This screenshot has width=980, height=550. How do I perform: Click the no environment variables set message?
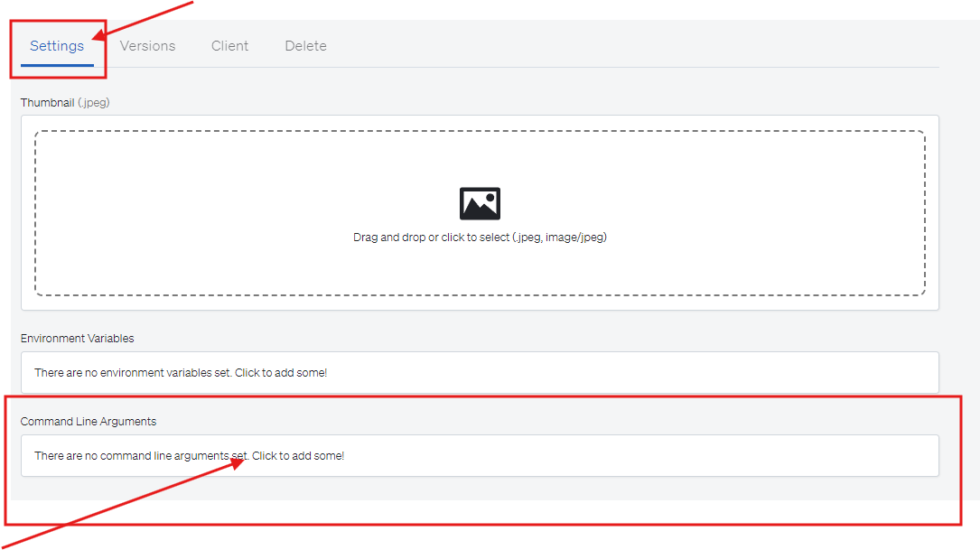point(182,372)
